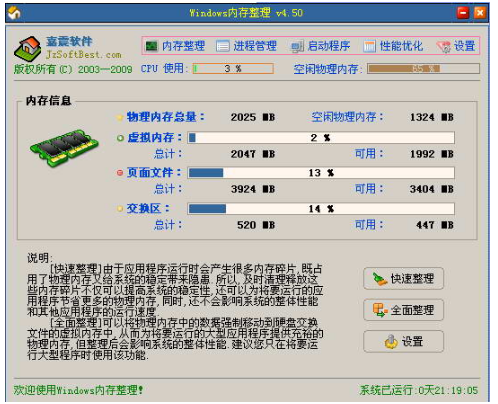Viewport: 498px width, 404px height.
Task: Click the top 设置 tools icon
Action: (x=444, y=47)
